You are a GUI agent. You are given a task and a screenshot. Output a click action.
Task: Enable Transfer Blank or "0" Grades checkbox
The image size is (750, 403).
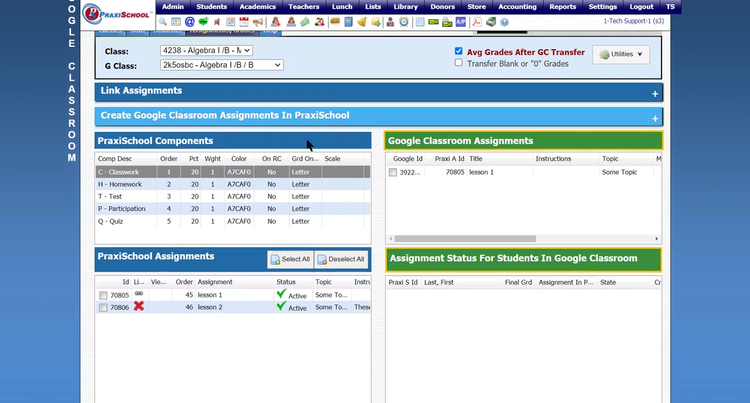(x=458, y=63)
